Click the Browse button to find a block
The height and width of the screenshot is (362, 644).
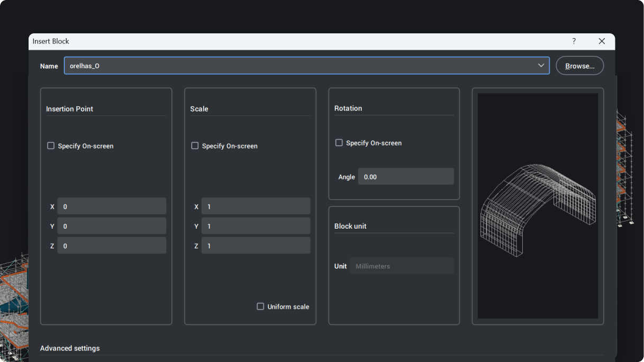(x=579, y=65)
